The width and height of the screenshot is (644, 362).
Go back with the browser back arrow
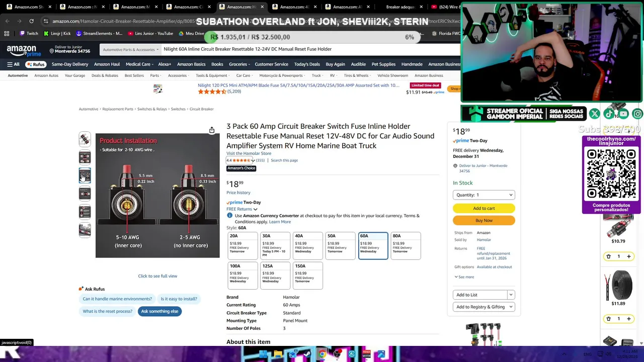point(7,21)
